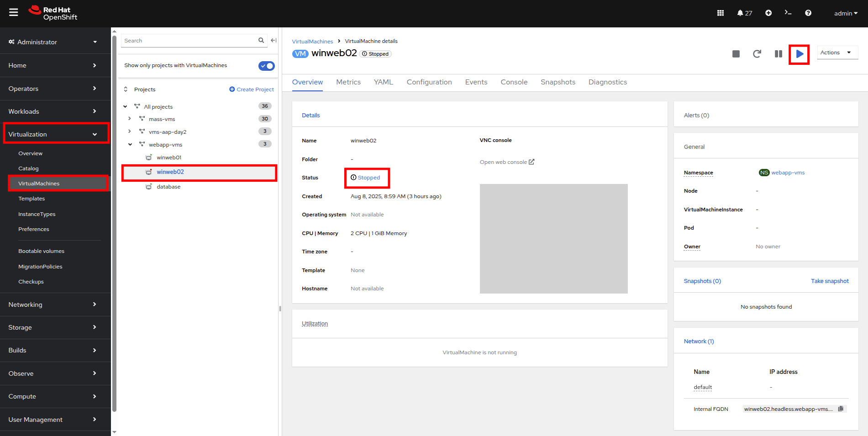Switch to the Diagnostics tab
Image resolution: width=868 pixels, height=436 pixels.
pyautogui.click(x=608, y=82)
